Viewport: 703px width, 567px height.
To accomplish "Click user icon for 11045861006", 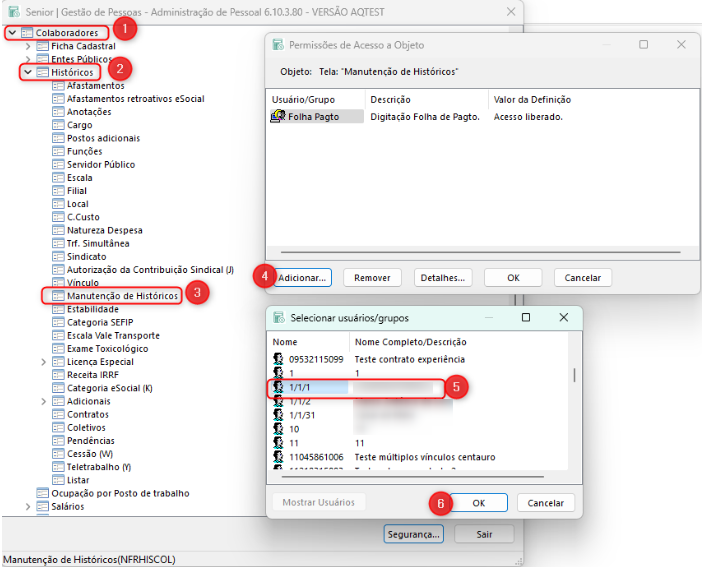I will pyautogui.click(x=280, y=457).
